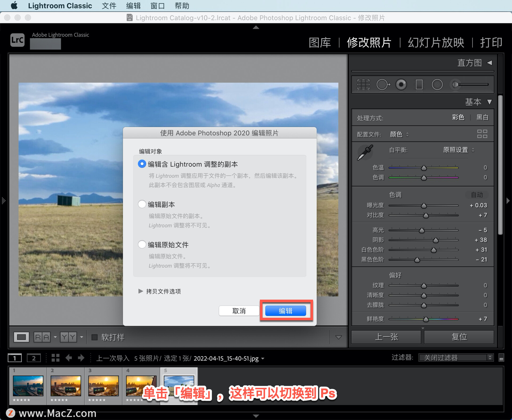This screenshot has width=512, height=420.
Task: Select the 编辑副本 radio option
Action: point(142,204)
